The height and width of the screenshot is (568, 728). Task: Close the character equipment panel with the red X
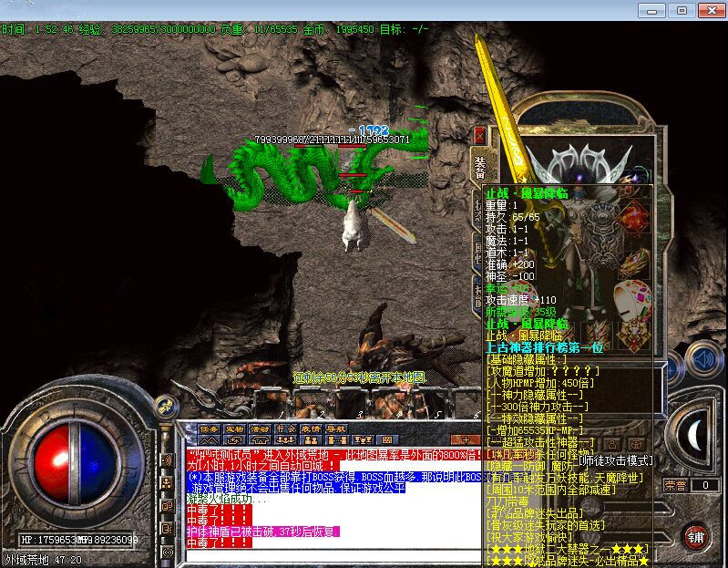[479, 136]
